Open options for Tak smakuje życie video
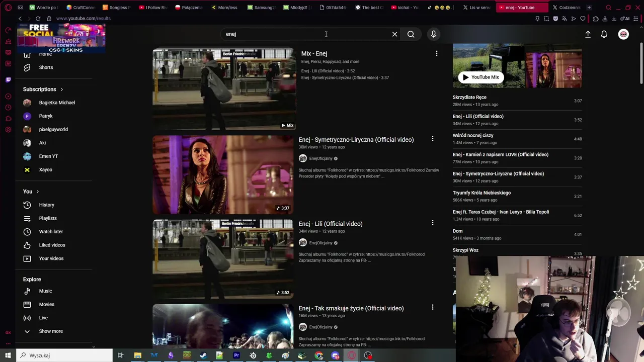 [432, 307]
